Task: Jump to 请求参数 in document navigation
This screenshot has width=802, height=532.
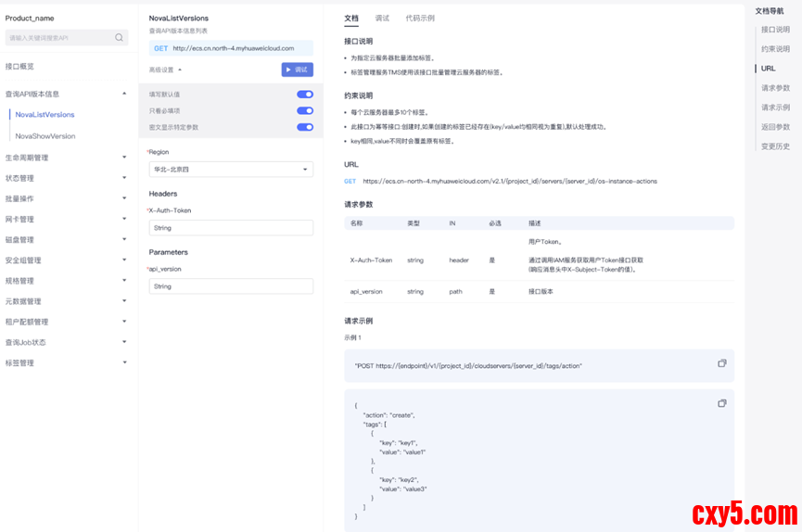Action: 775,88
